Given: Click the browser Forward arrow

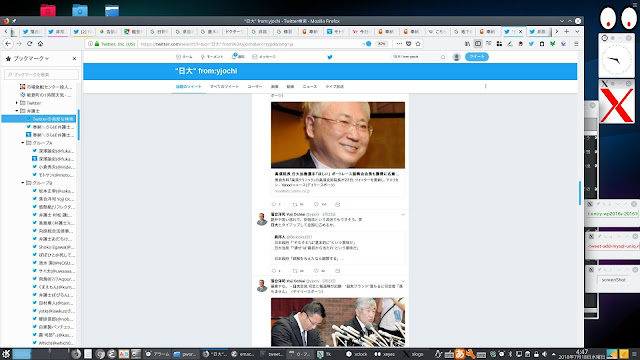Looking at the screenshot, I should tap(19, 44).
